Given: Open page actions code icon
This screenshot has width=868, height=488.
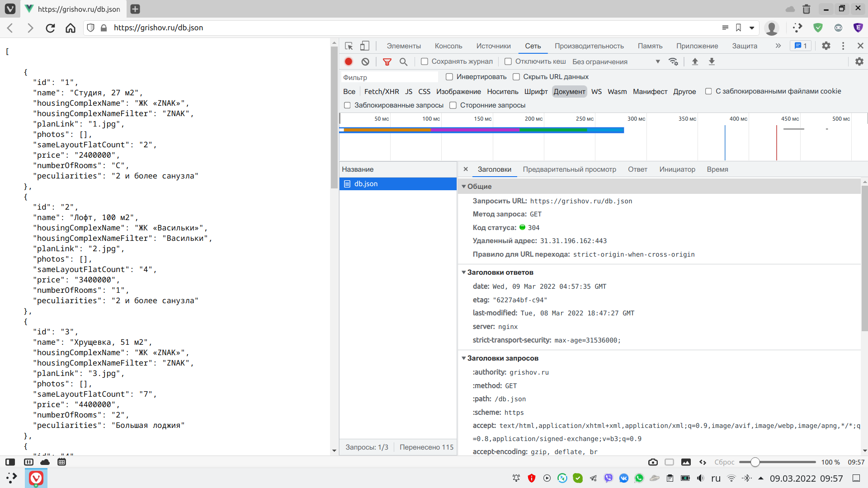Looking at the screenshot, I should [703, 462].
